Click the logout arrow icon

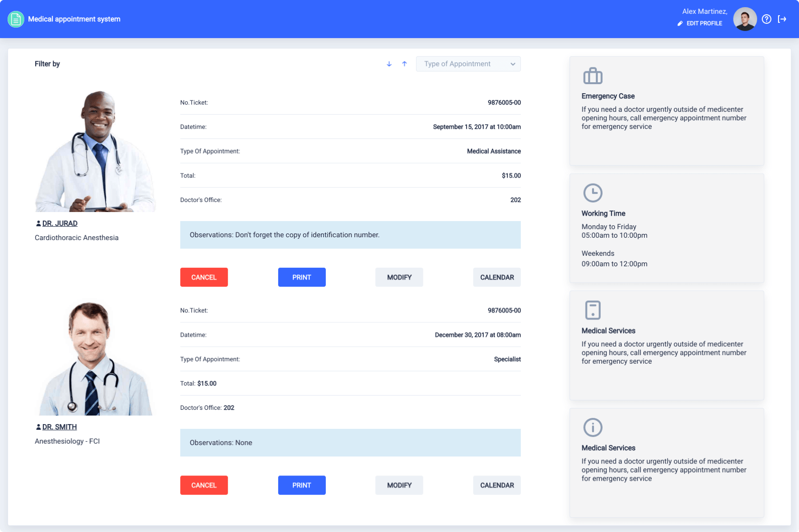(x=782, y=19)
